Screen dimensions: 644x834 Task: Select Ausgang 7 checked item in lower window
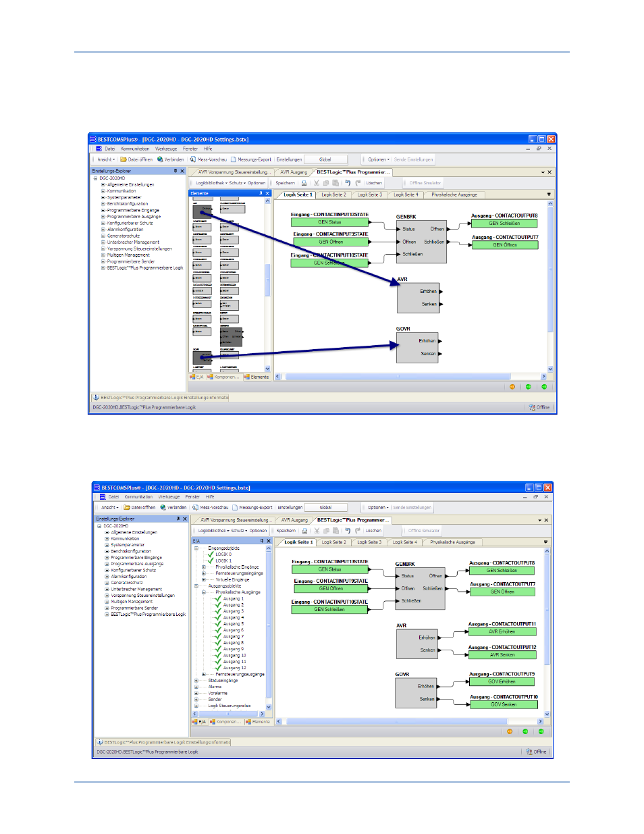(x=229, y=636)
